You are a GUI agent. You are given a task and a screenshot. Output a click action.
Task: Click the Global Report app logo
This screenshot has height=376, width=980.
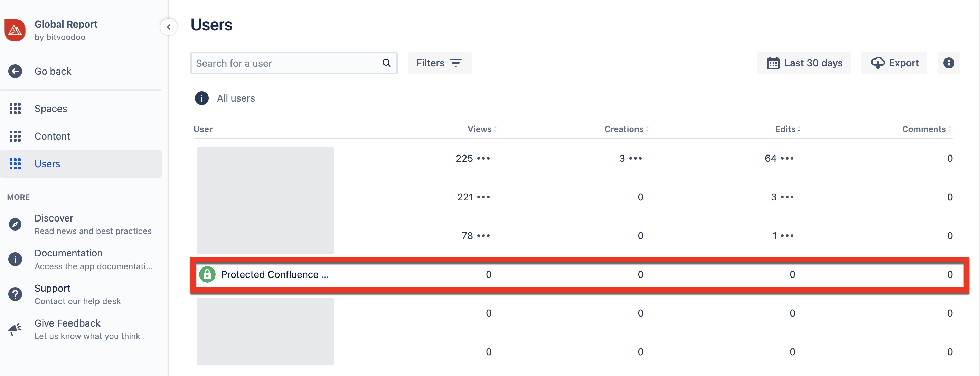click(15, 30)
